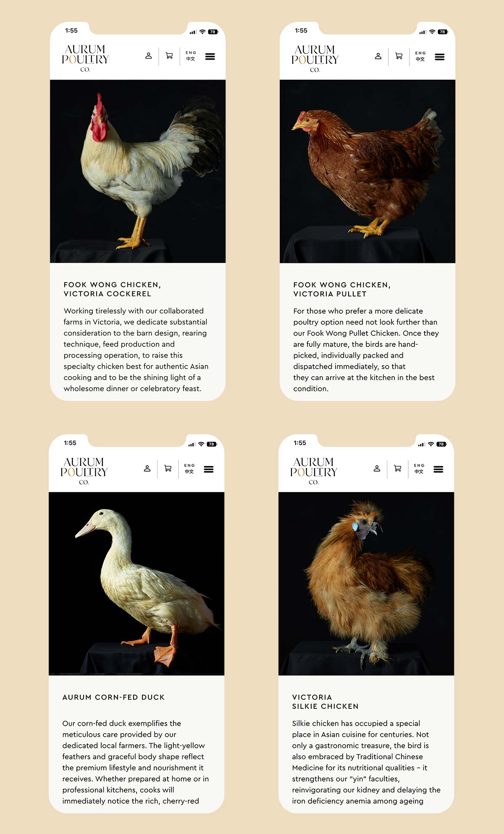504x834 pixels.
Task: Open the hamburger menu on the Victoria Pullet screen
Action: click(x=440, y=57)
